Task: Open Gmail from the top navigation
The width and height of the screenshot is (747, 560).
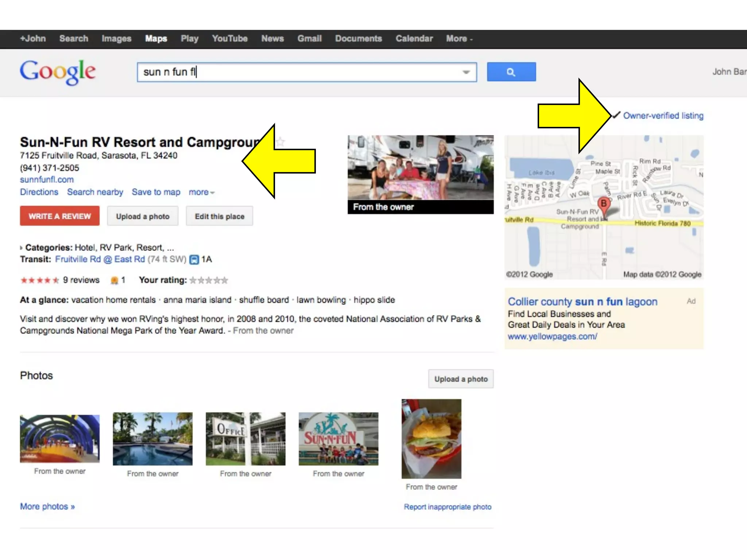Action: click(x=309, y=39)
